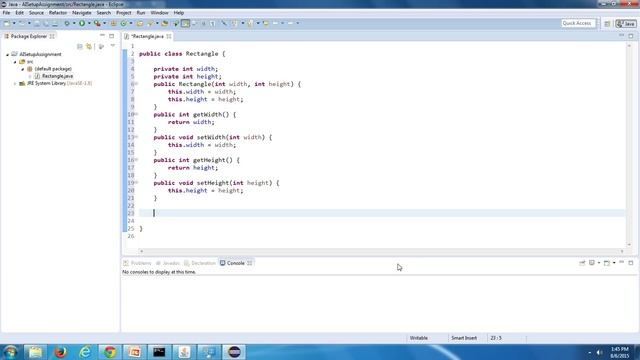Open the New file dropdown arrow

pos(14,23)
